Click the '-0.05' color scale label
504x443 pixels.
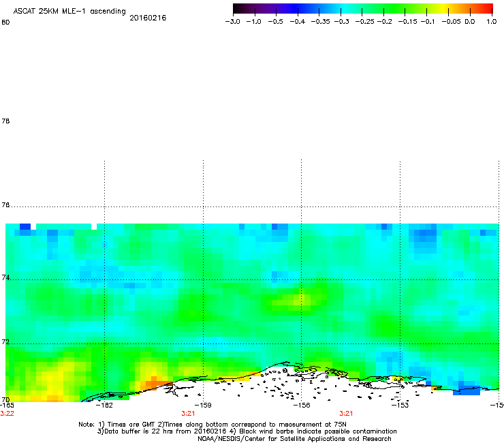(x=451, y=22)
